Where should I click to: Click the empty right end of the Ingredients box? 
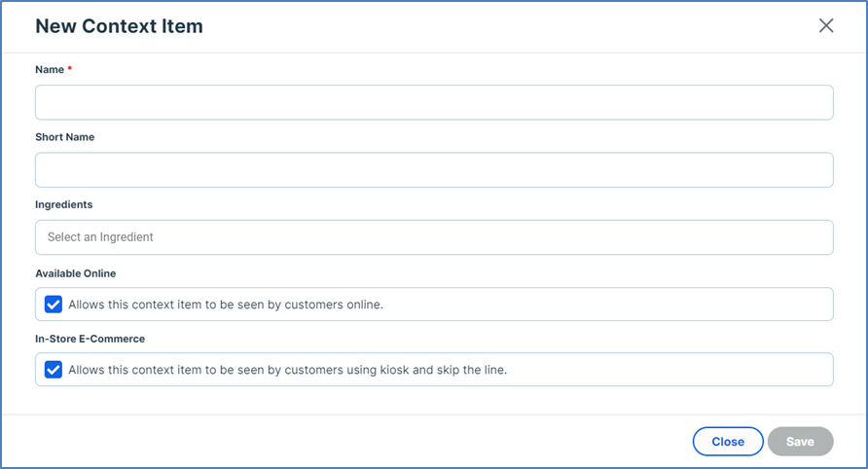(x=759, y=237)
